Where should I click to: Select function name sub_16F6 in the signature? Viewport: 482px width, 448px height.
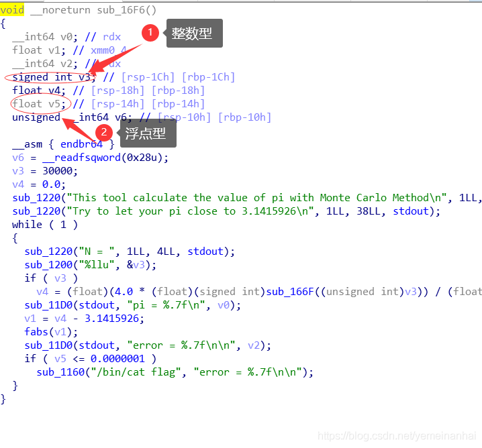(x=121, y=10)
